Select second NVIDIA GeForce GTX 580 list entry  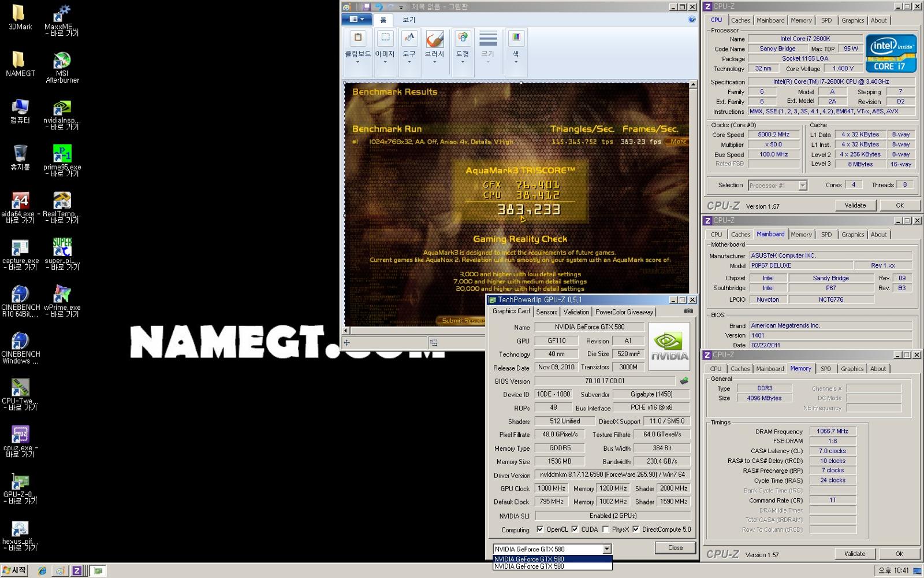click(552, 566)
